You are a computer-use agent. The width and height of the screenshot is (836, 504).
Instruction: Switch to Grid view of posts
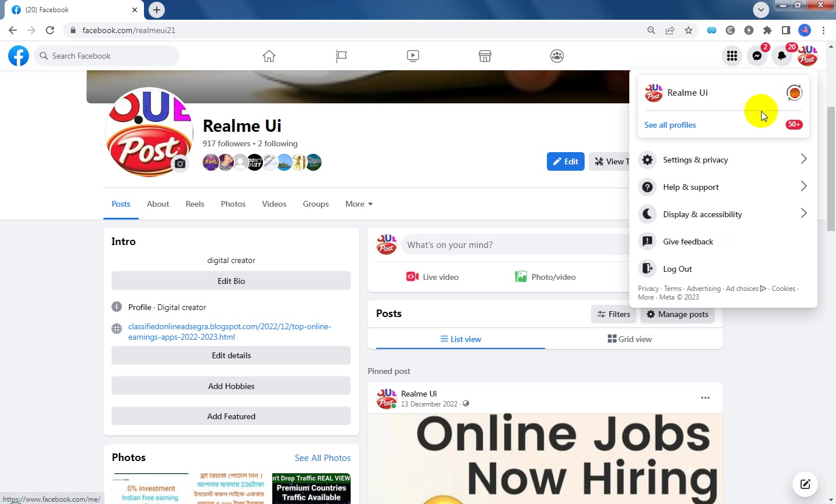point(630,339)
